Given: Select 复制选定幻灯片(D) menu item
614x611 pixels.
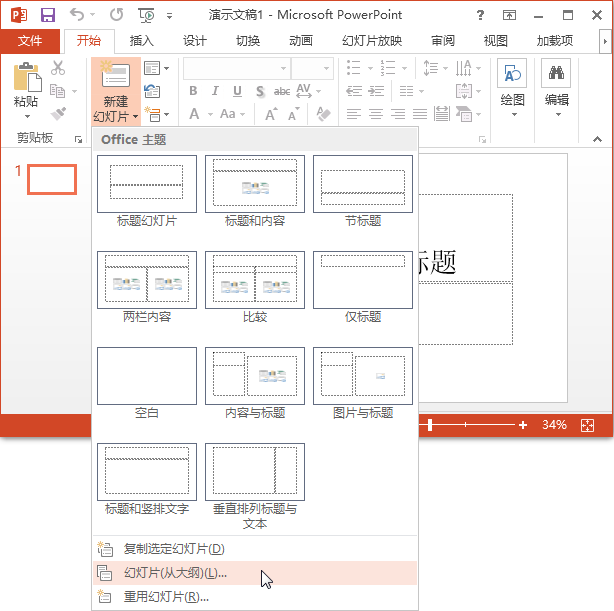Looking at the screenshot, I should pos(255,549).
